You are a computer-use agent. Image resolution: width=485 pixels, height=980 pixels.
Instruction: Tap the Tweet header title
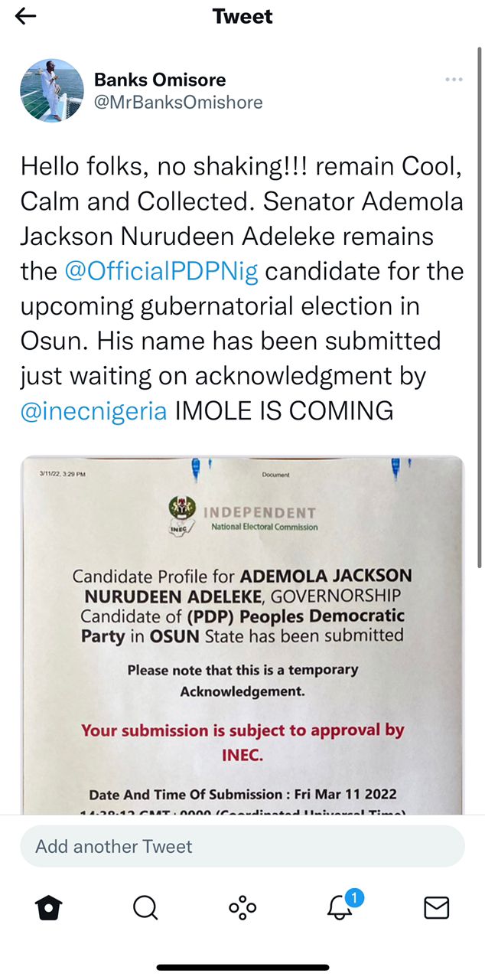242,17
